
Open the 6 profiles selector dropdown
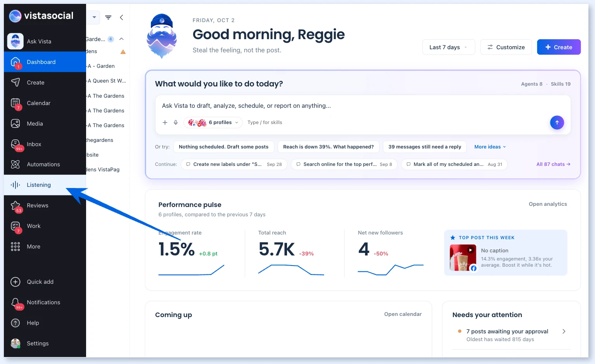pos(213,122)
